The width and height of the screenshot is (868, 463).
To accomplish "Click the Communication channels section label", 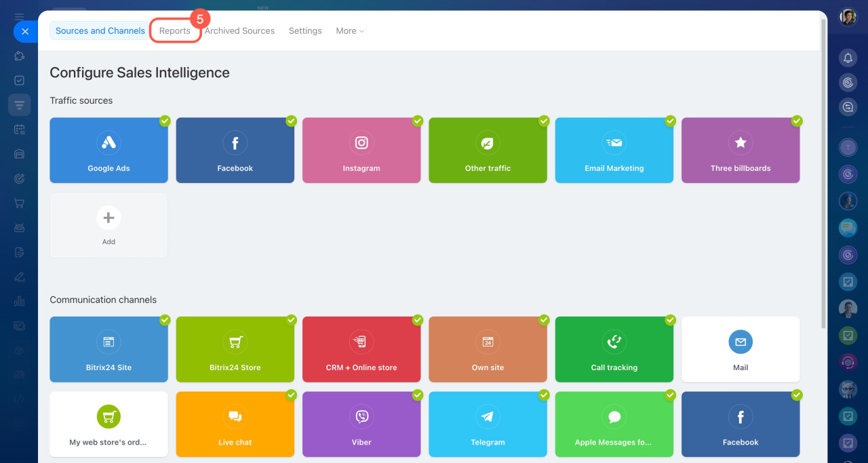I will pyautogui.click(x=103, y=300).
